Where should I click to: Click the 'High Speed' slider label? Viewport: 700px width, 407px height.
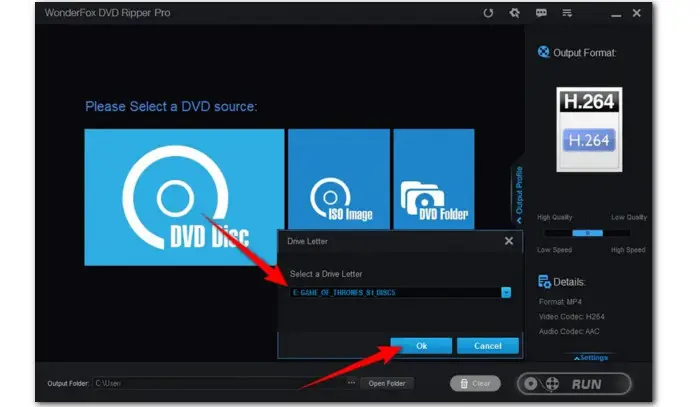point(628,250)
